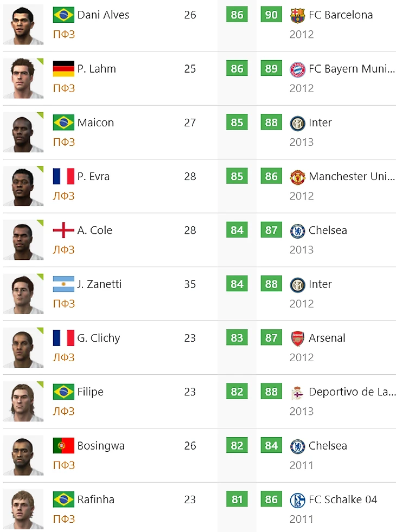Click the Deportivo de La Coruña crest

pos(297,392)
